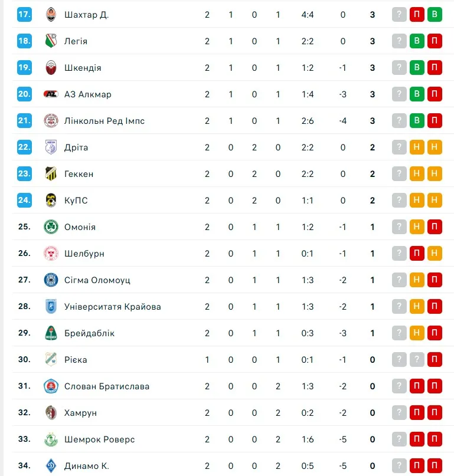454x476 pixels.
Task: Click upcoming match badge in Геккен row
Action: (399, 174)
